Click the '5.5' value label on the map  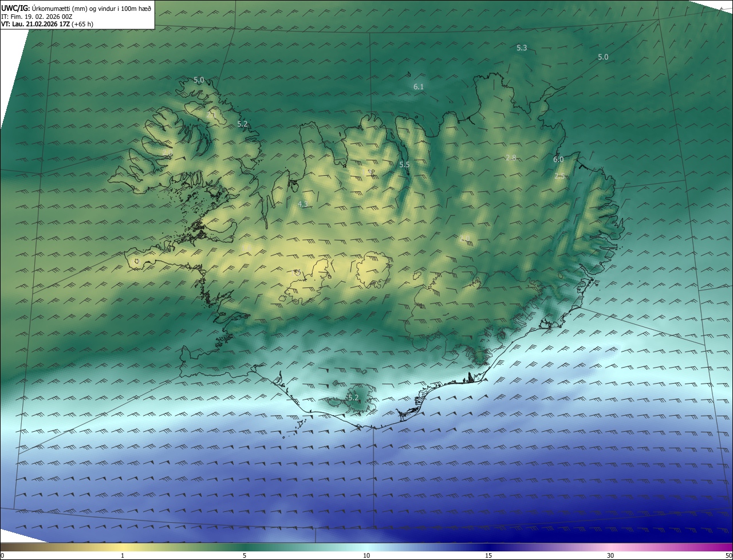coord(404,164)
